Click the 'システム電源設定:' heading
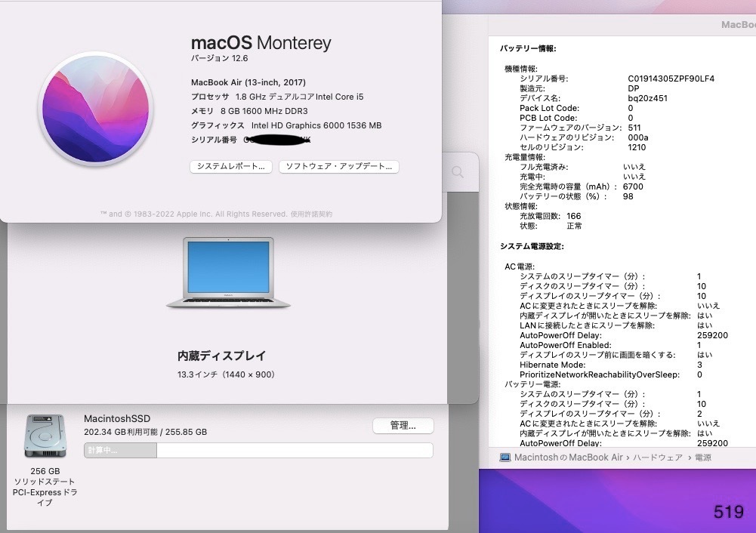756x533 pixels. tap(532, 246)
